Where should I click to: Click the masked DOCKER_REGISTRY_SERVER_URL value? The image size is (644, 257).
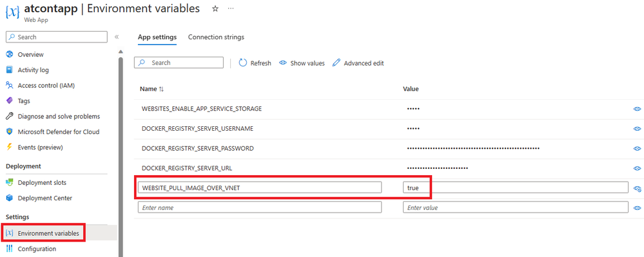pos(438,168)
